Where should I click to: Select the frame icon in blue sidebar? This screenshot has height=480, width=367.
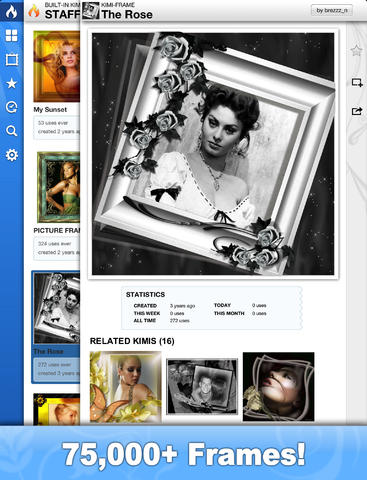(x=12, y=60)
